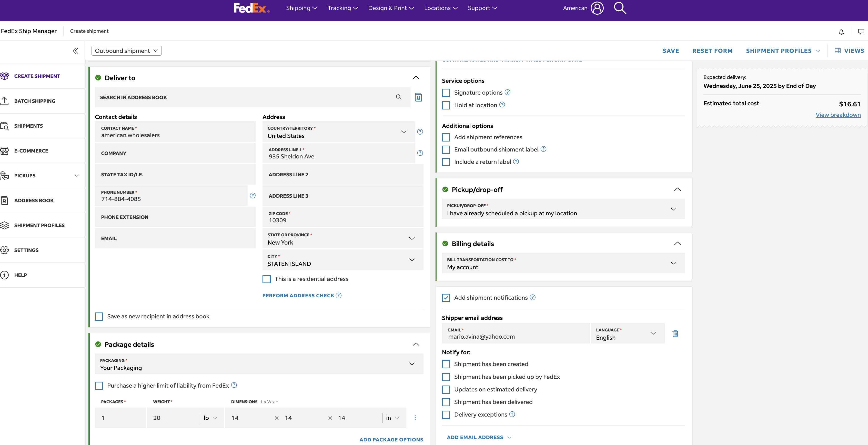Open the Locations menu
The width and height of the screenshot is (868, 445).
point(441,8)
